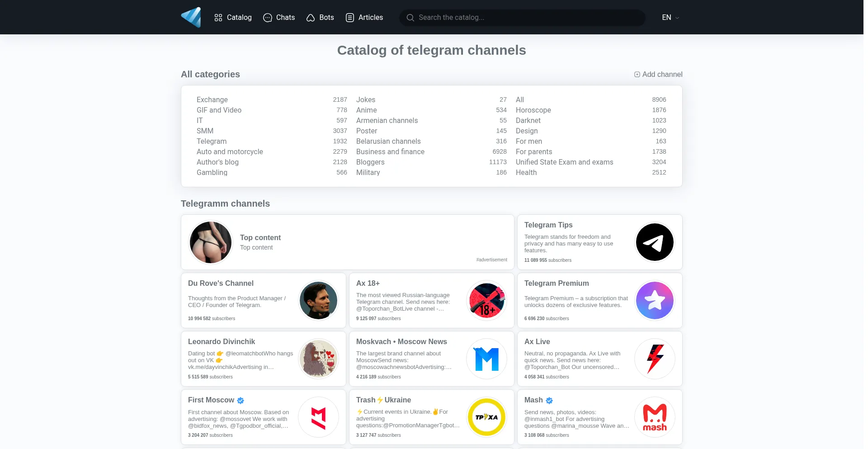Click the Trash Ukraine yellow circle logo
Screen dimensions: 868x449
coord(486,417)
